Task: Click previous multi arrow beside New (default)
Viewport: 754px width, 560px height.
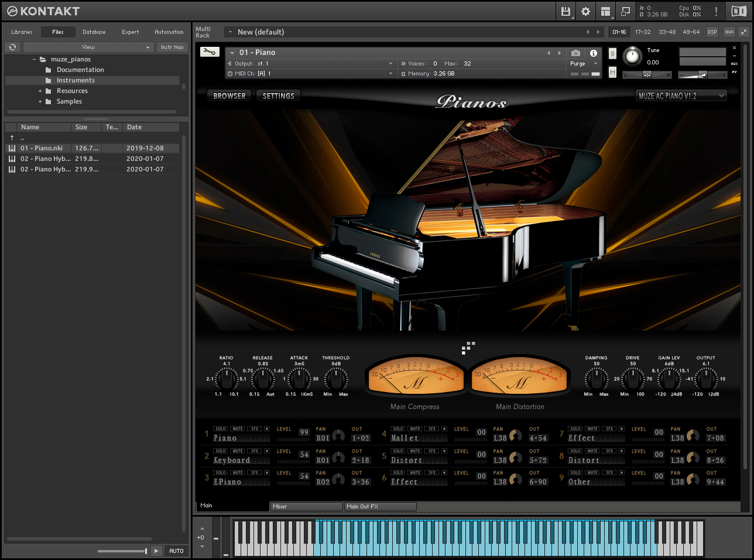Action: tap(588, 32)
